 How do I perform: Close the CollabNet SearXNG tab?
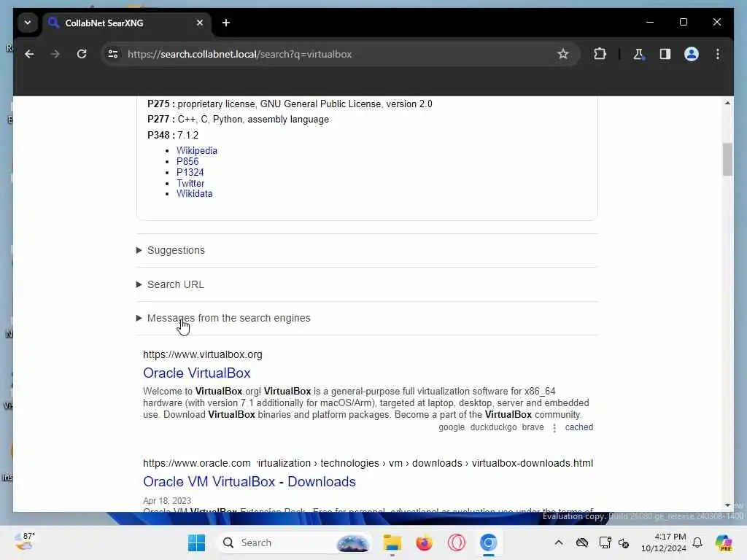[x=200, y=23]
